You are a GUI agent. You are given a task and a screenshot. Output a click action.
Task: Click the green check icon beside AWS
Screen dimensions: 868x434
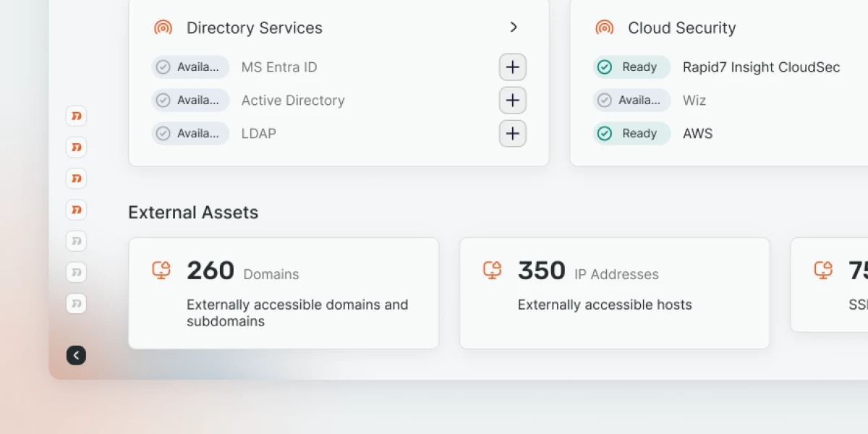point(605,134)
